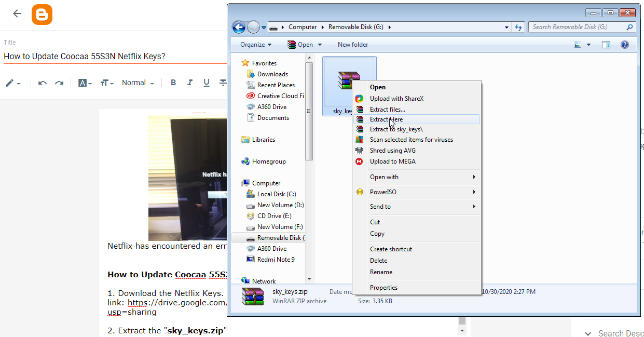Select Libraries in the navigation pane
644x337 pixels.
click(258, 140)
